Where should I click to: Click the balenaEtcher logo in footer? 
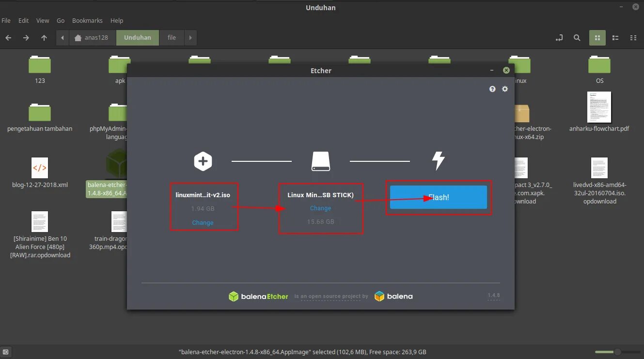tap(258, 297)
